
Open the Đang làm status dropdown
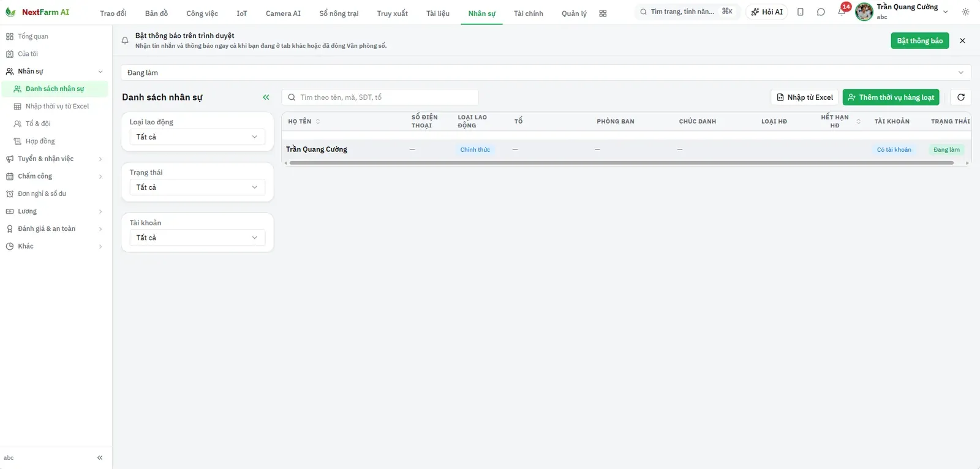(546, 73)
